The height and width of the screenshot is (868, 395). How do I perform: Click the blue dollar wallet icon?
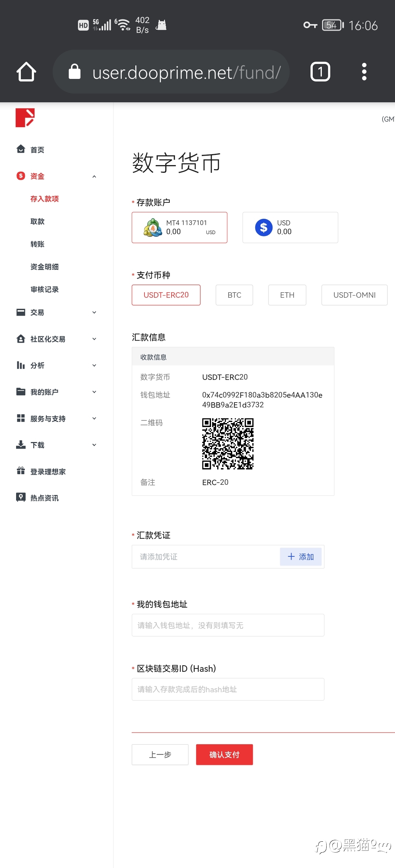(x=264, y=228)
